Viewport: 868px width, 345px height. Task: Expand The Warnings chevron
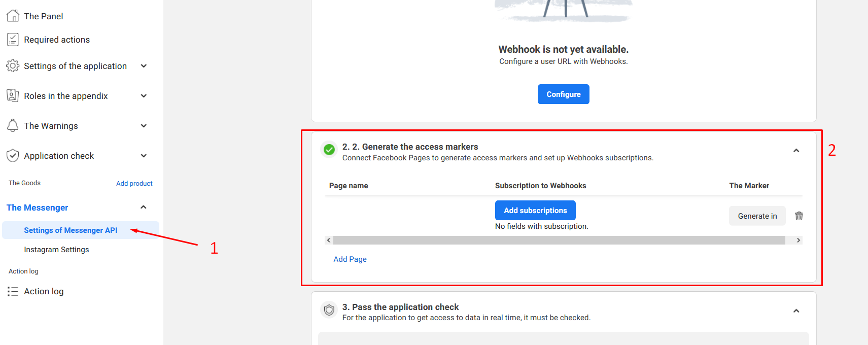[x=144, y=126]
